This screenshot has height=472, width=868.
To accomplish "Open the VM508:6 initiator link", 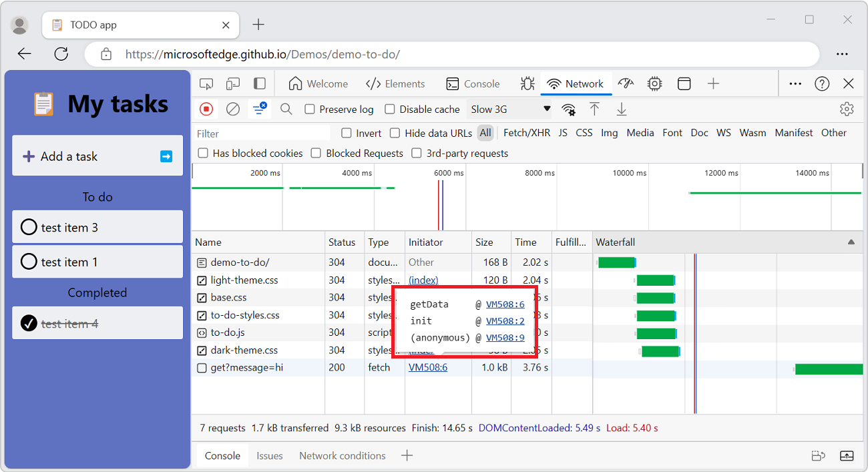I will pyautogui.click(x=427, y=367).
